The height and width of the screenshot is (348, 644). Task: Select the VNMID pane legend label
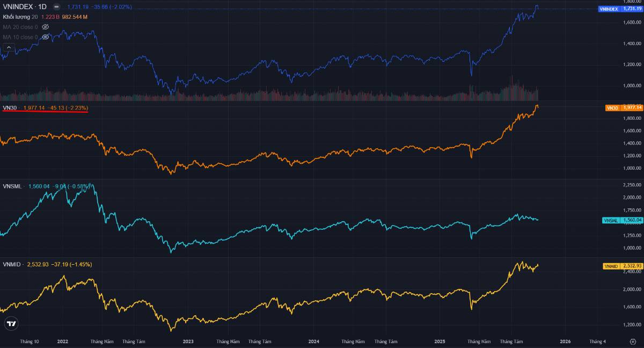click(x=13, y=264)
